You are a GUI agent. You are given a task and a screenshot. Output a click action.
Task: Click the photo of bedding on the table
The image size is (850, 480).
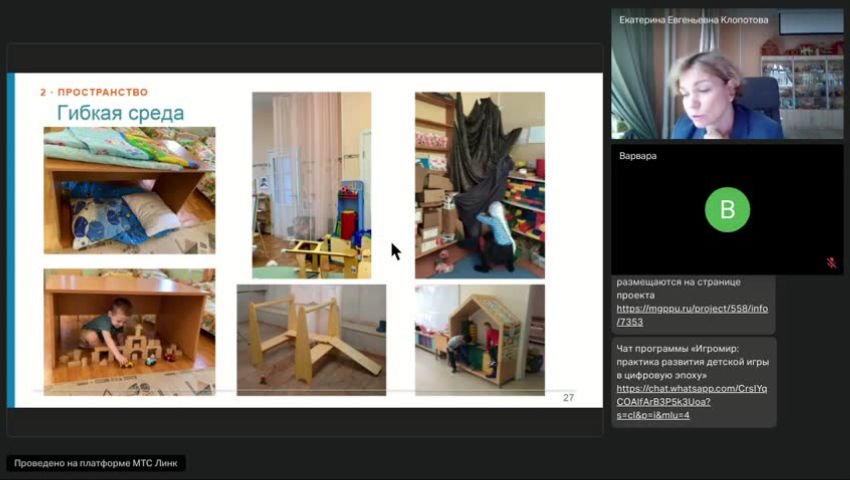(130, 190)
